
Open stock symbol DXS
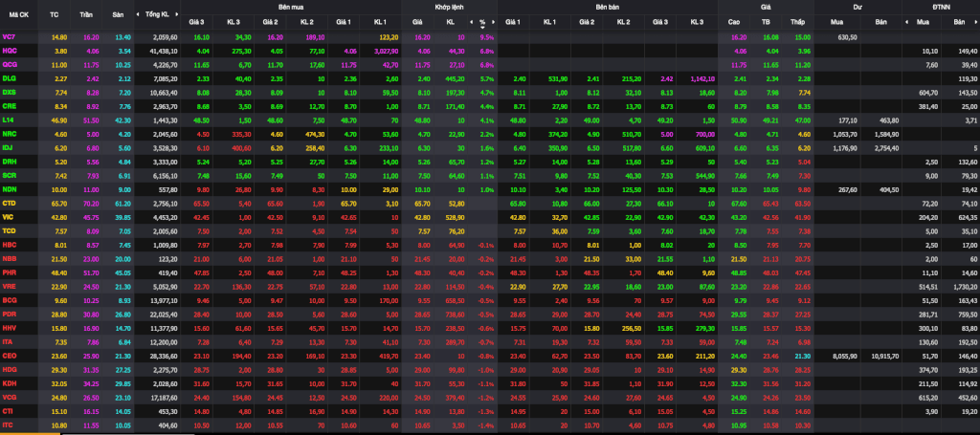[9, 92]
